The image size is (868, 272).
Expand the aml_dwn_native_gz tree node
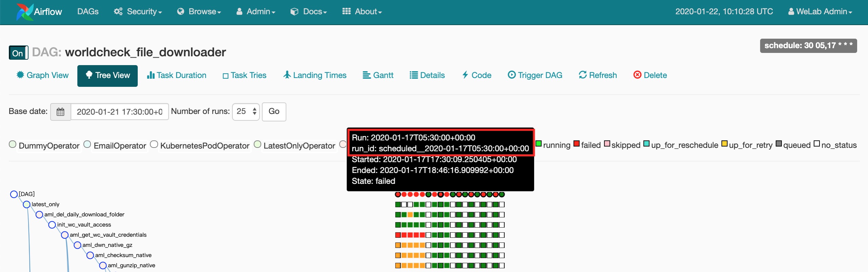[x=77, y=245]
